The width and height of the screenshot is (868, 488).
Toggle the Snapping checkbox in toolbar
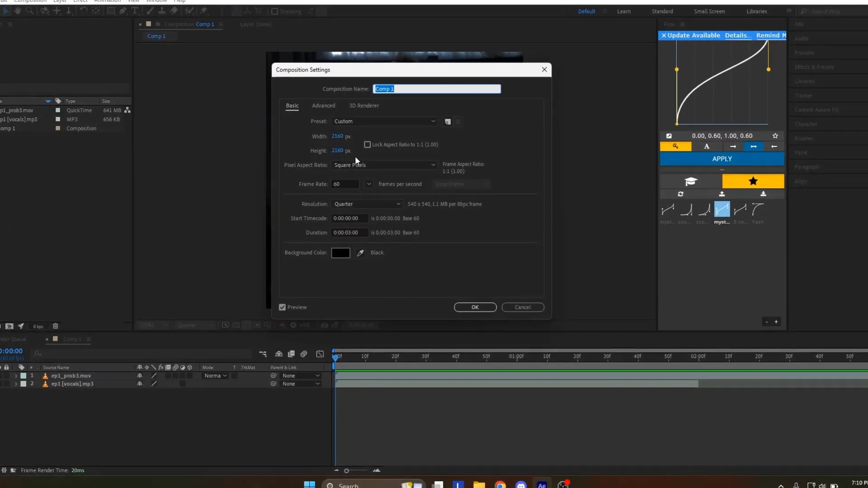coord(274,11)
